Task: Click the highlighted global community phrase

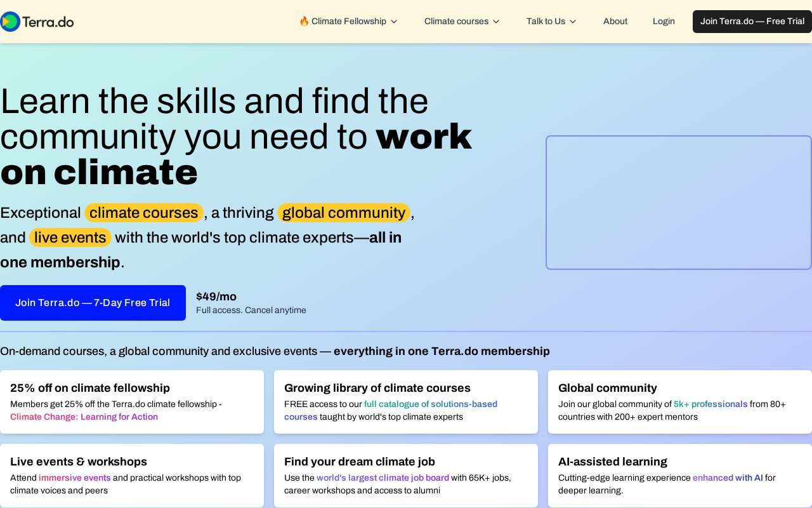Action: 344,213
